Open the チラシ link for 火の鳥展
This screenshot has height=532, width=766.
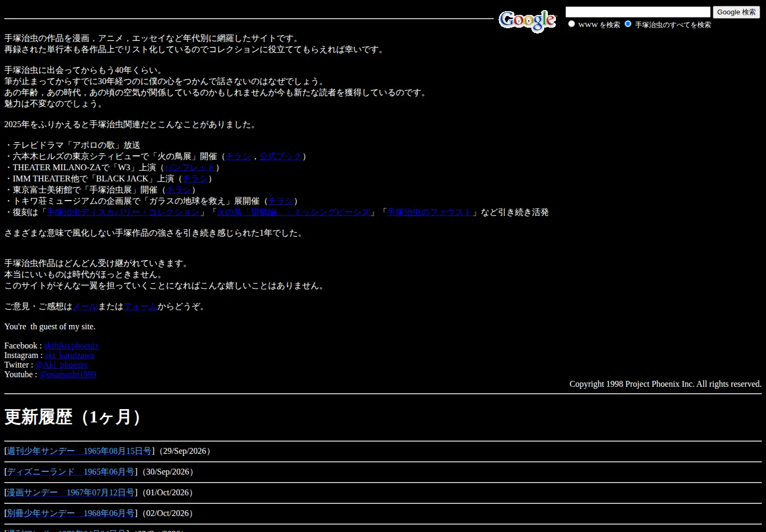238,156
